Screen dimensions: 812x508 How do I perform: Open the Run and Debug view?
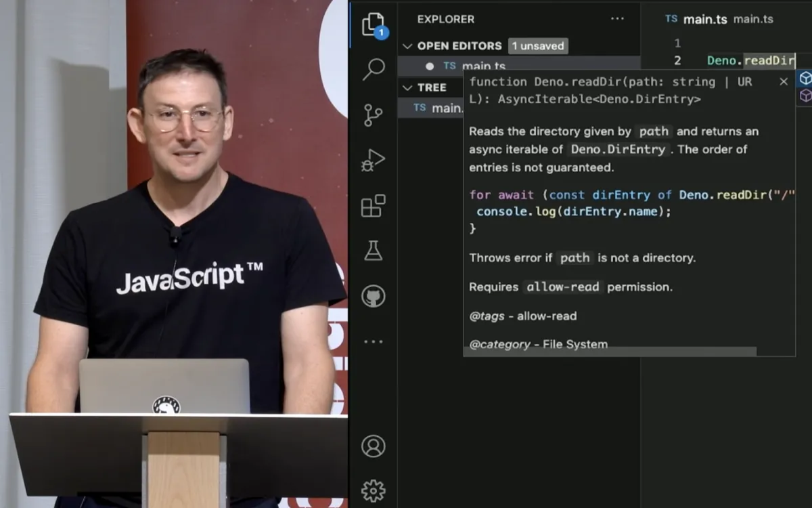pos(373,160)
